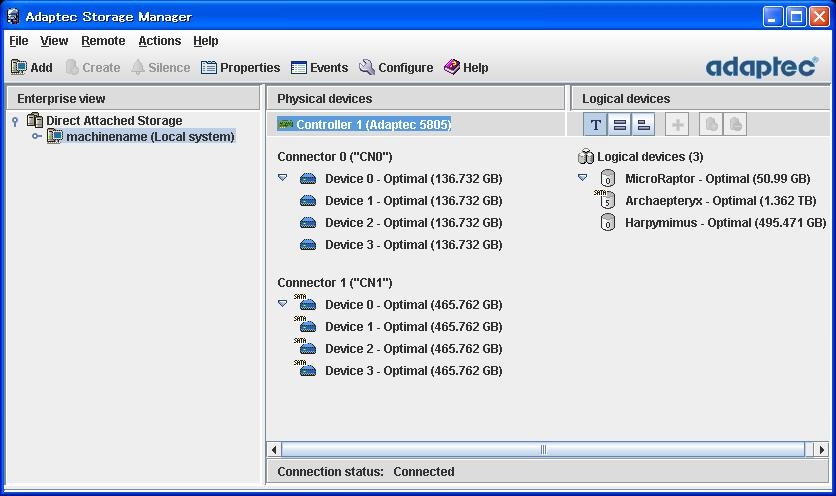Select text description view button (T)
The image size is (836, 496).
point(595,125)
